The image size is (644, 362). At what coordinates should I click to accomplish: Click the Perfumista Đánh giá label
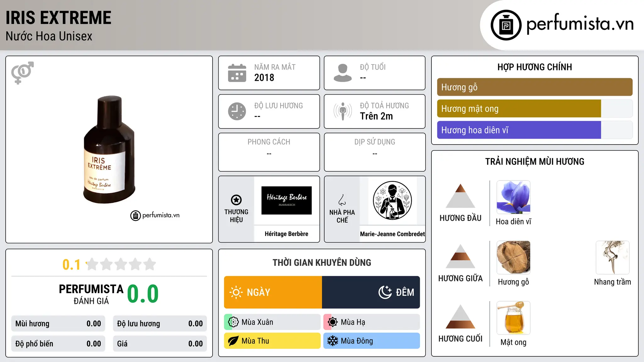click(x=91, y=294)
